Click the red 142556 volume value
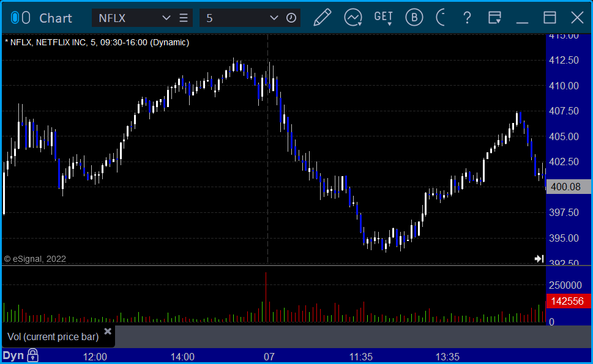This screenshot has height=364, width=593. pyautogui.click(x=567, y=301)
